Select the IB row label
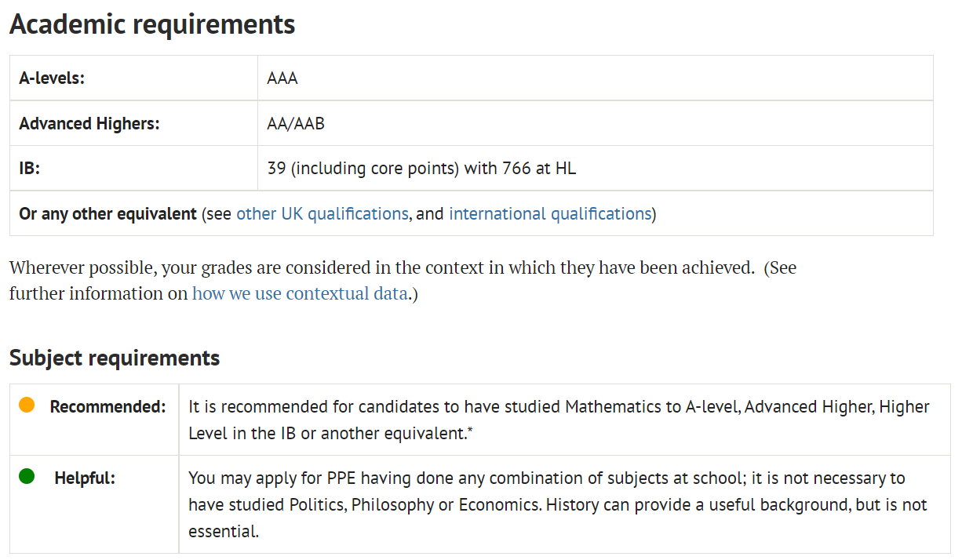The width and height of the screenshot is (962, 560). pos(30,169)
